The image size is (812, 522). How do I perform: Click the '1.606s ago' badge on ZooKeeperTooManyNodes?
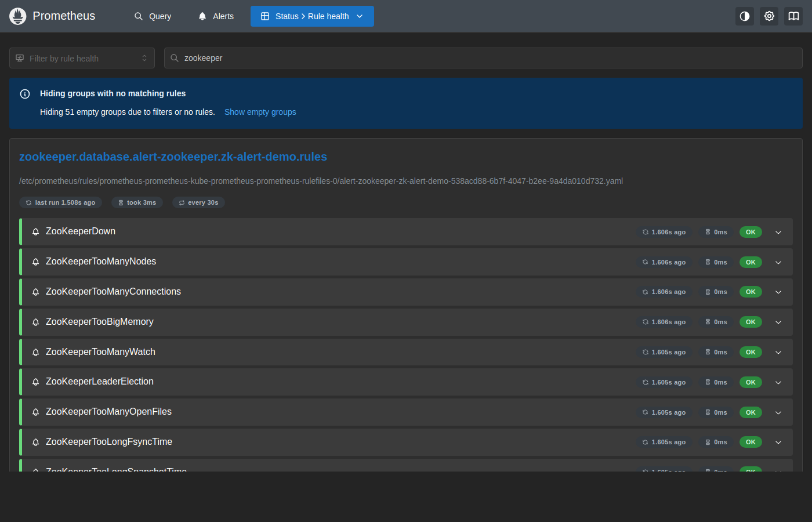[664, 262]
